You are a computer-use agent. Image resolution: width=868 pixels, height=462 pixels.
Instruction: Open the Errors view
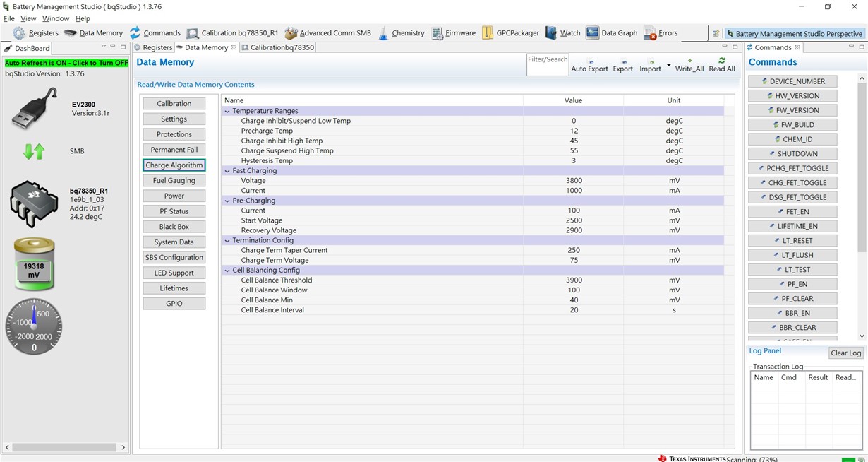tap(660, 33)
